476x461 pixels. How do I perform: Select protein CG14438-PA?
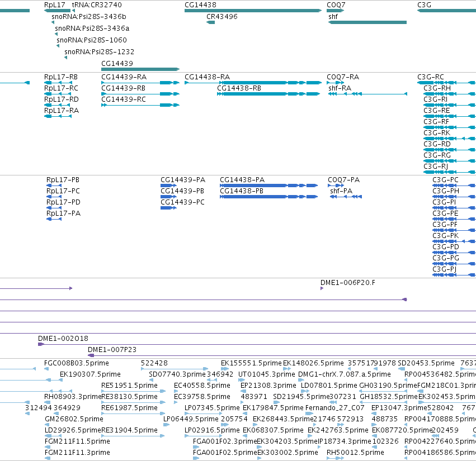click(x=268, y=186)
